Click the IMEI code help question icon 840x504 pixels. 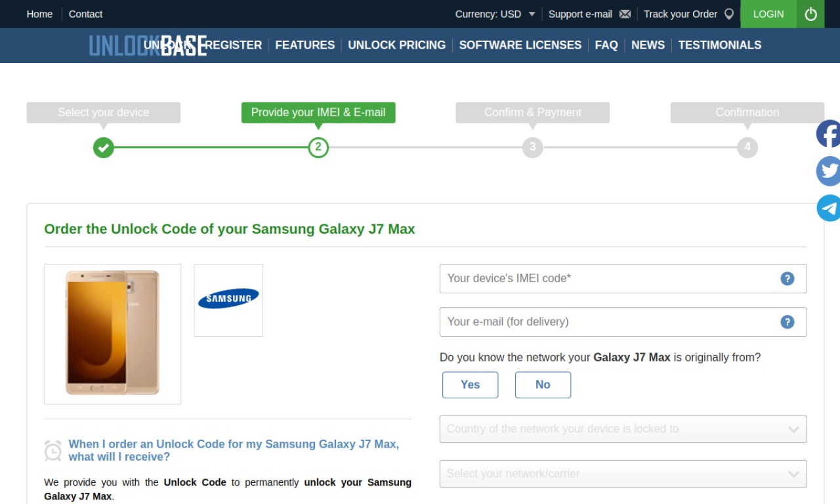pyautogui.click(x=787, y=278)
